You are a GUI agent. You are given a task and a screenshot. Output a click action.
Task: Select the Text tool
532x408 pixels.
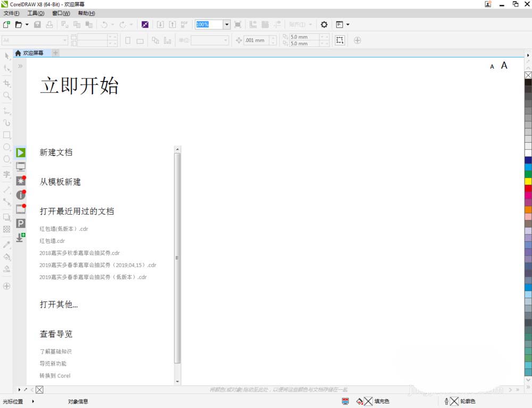7,174
